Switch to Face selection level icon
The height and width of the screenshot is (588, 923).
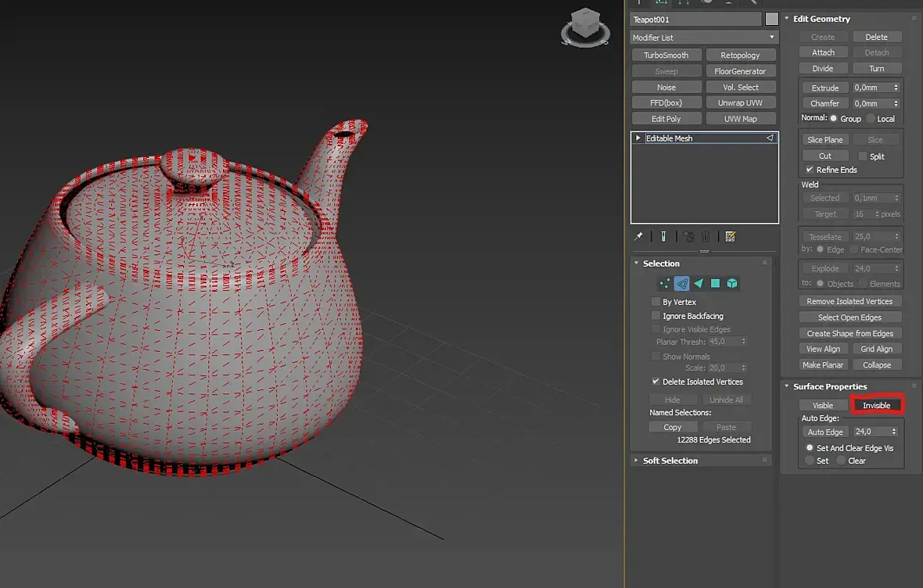click(699, 284)
